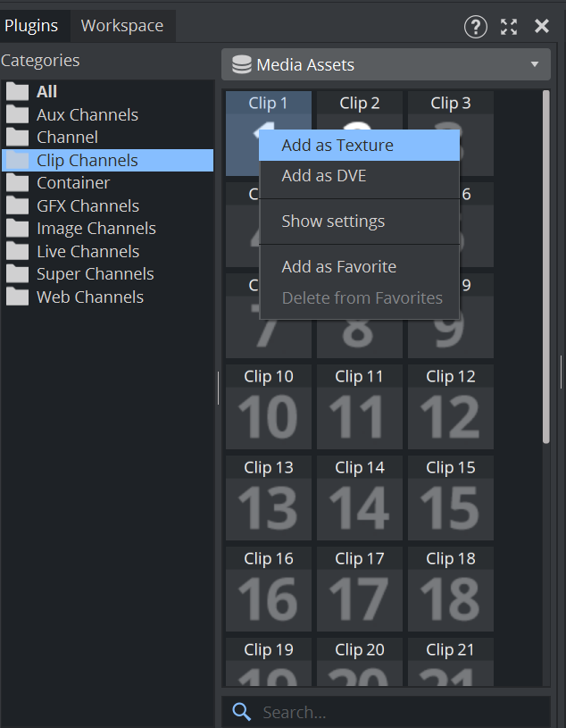The width and height of the screenshot is (566, 728).
Task: Click the Aux Channels folder icon
Action: (x=18, y=114)
